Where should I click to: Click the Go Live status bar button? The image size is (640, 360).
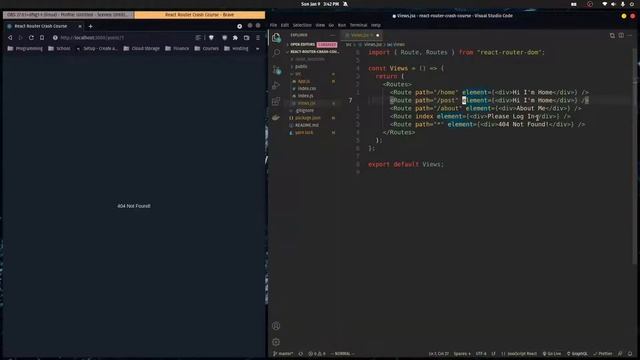[551, 353]
